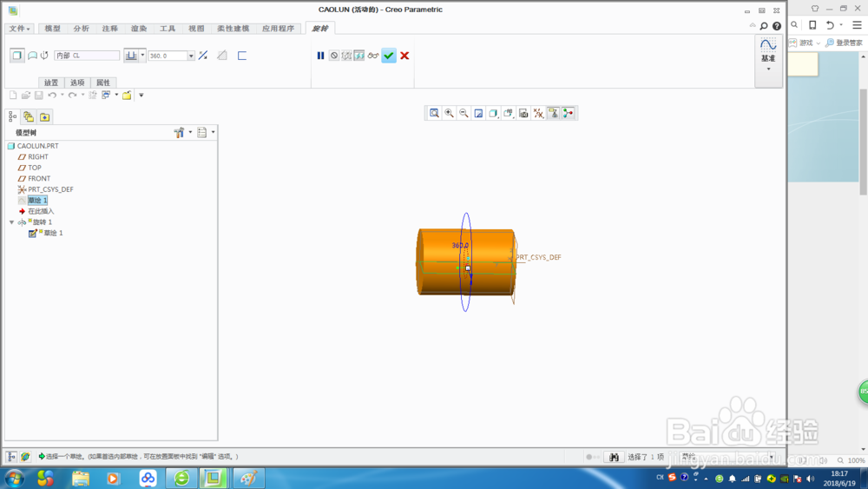The height and width of the screenshot is (489, 868).
Task: Open the 属性 properties panel
Action: pyautogui.click(x=103, y=83)
